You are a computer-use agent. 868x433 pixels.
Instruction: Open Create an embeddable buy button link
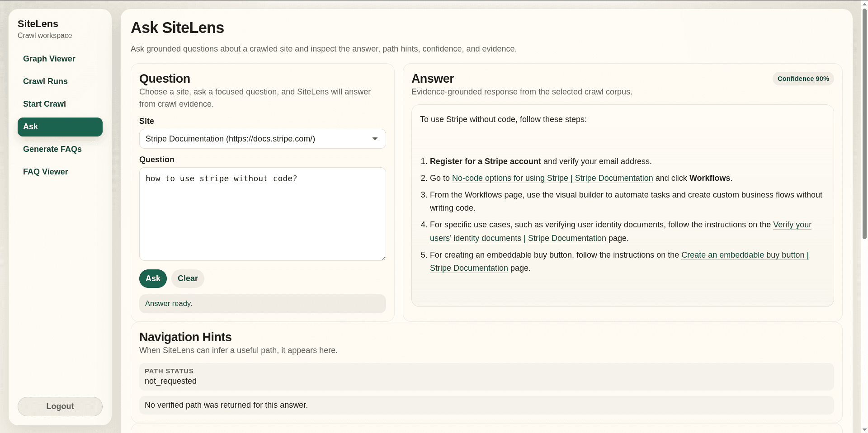coord(619,261)
